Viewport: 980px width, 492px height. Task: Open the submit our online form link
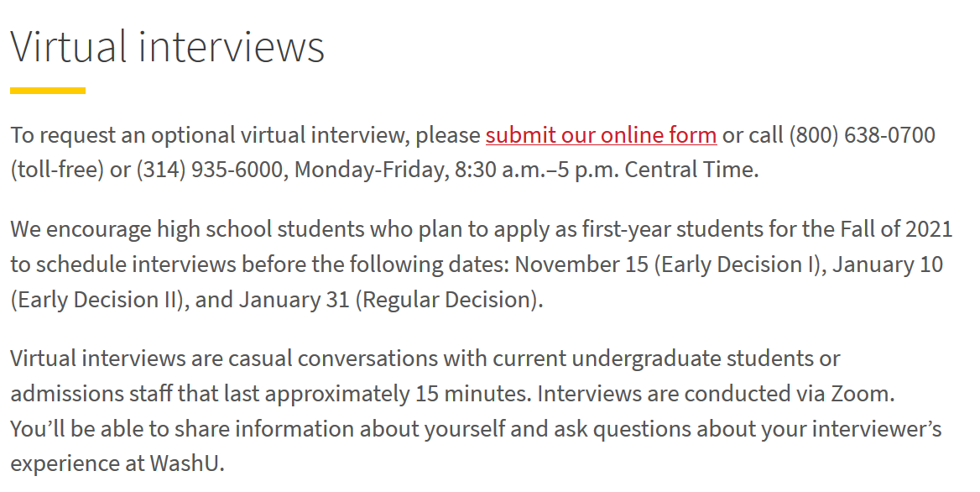point(601,135)
